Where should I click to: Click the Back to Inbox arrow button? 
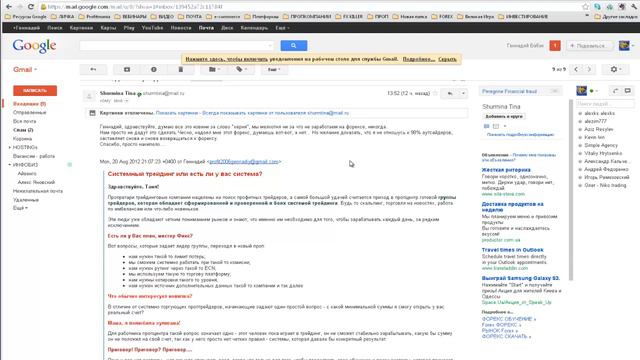tap(93, 70)
